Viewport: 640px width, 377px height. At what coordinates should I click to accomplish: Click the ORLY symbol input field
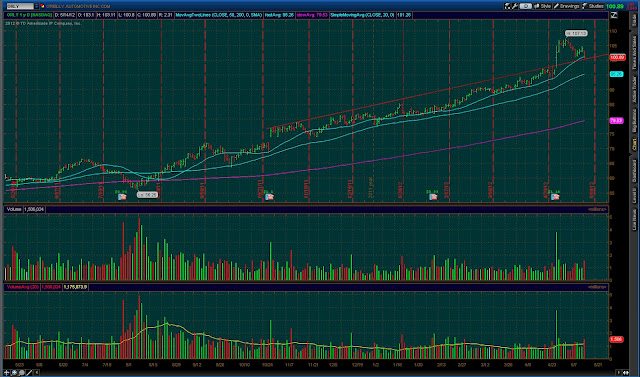[20, 6]
